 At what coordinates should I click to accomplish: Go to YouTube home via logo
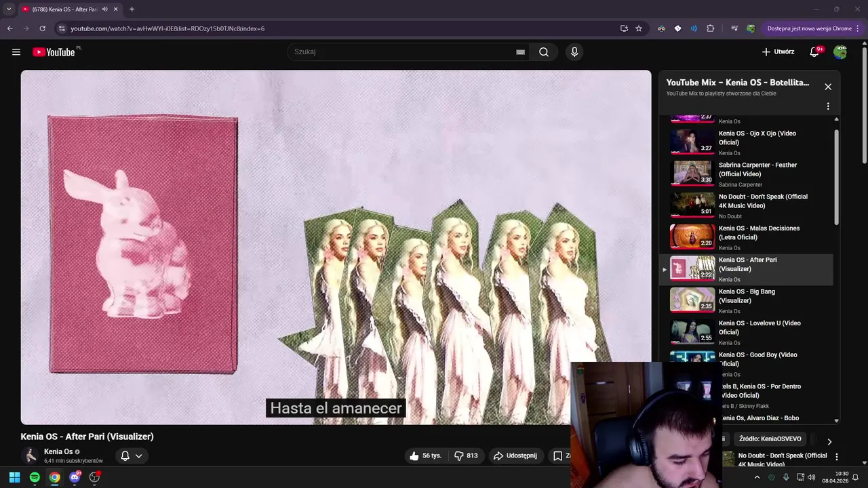click(x=54, y=52)
